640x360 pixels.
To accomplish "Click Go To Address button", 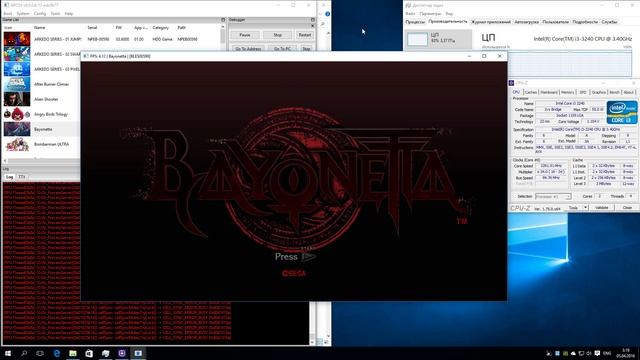I will point(248,49).
